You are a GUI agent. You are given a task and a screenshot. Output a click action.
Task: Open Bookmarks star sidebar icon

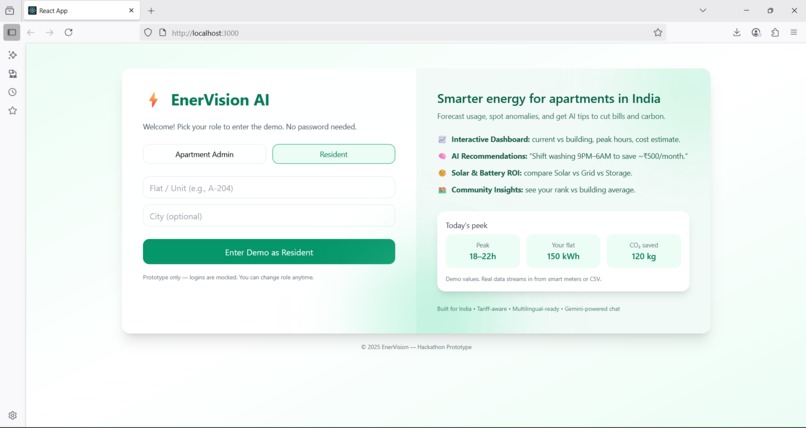click(13, 110)
